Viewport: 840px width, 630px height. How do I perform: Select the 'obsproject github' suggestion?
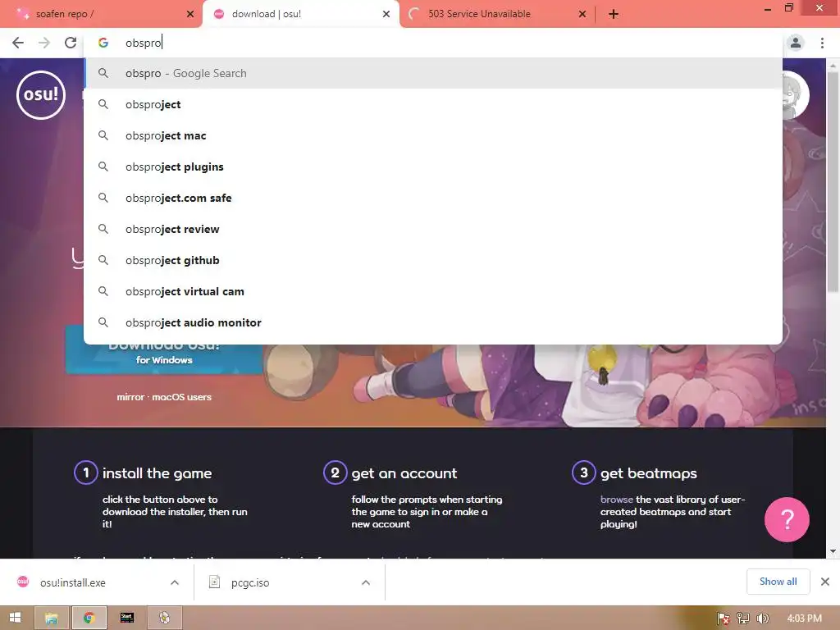pyautogui.click(x=433, y=260)
